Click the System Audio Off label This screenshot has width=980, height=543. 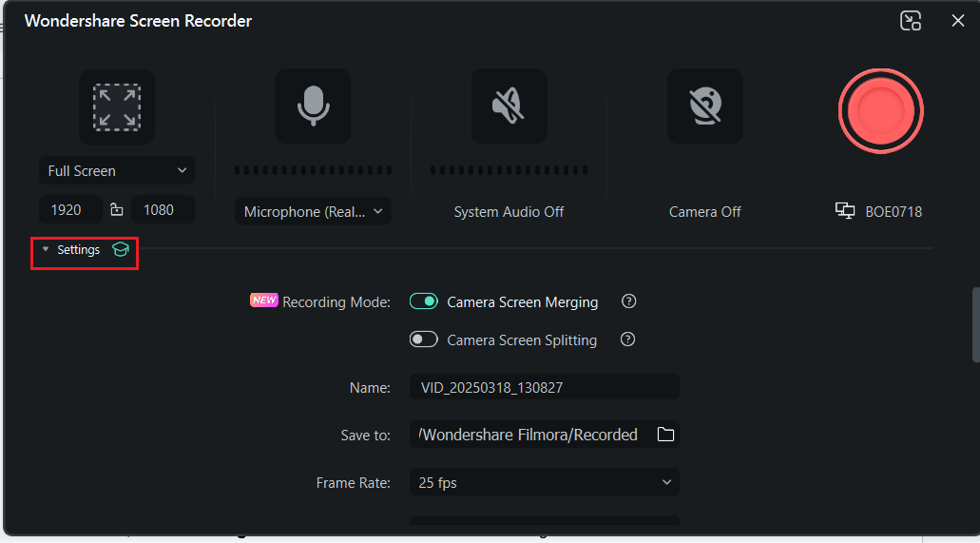pyautogui.click(x=509, y=212)
